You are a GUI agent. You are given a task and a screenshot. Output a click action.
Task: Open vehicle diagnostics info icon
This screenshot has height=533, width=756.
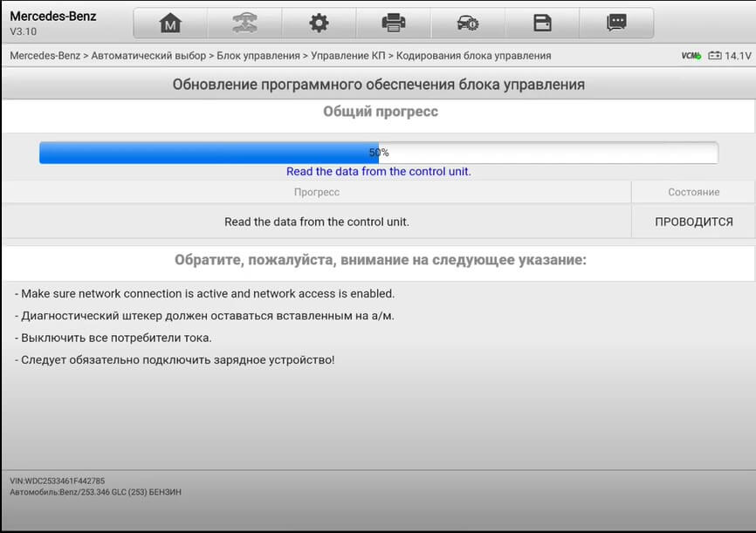point(468,23)
